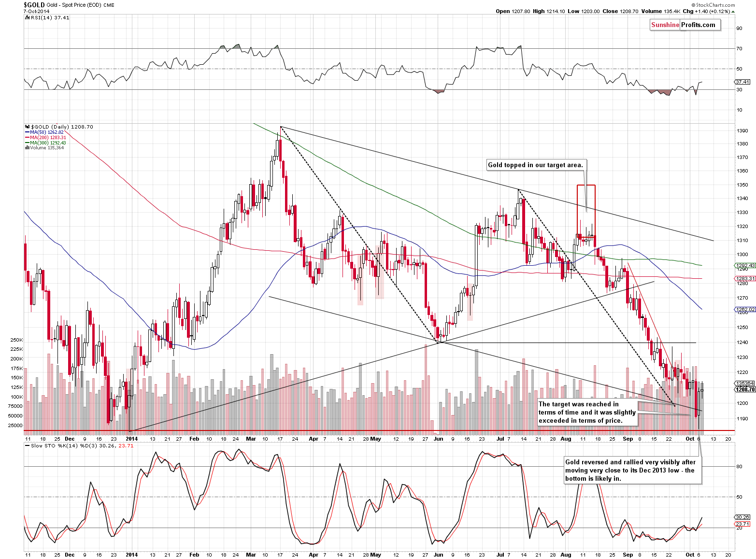Click the MA(300) 1292.43 legend entry
Image resolution: width=756 pixels, height=559 pixels.
click(x=45, y=143)
